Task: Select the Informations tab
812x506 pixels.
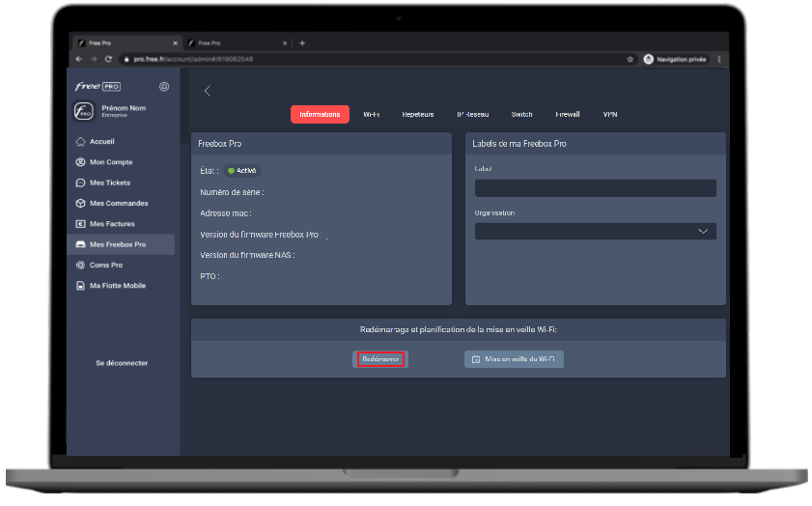Action: tap(320, 115)
